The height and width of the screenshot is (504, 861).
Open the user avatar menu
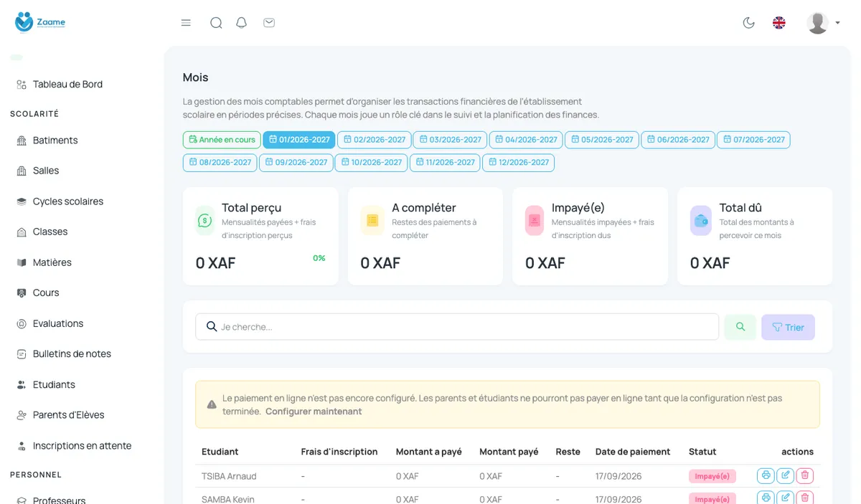pyautogui.click(x=823, y=23)
